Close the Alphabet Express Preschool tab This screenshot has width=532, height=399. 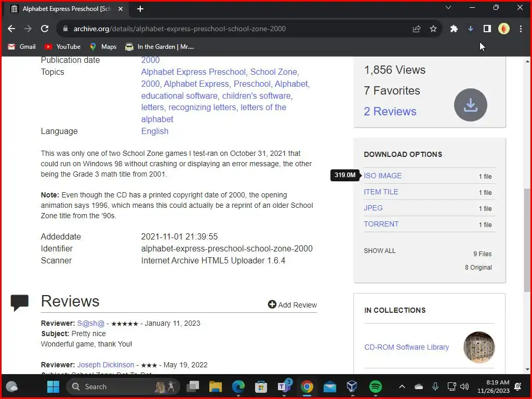pos(121,9)
